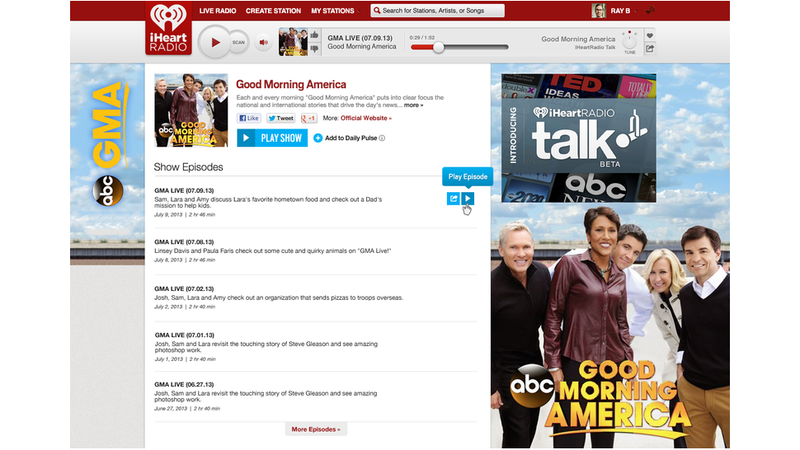Select episode title GMA LIVE (07.09.13)
This screenshot has width=800, height=450.
click(184, 190)
